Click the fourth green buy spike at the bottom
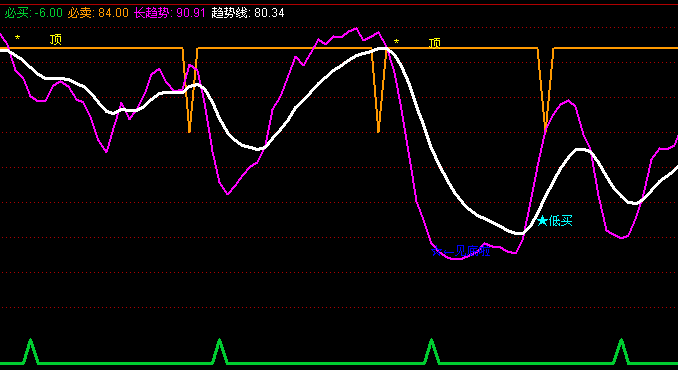This screenshot has width=678, height=370. [x=621, y=351]
